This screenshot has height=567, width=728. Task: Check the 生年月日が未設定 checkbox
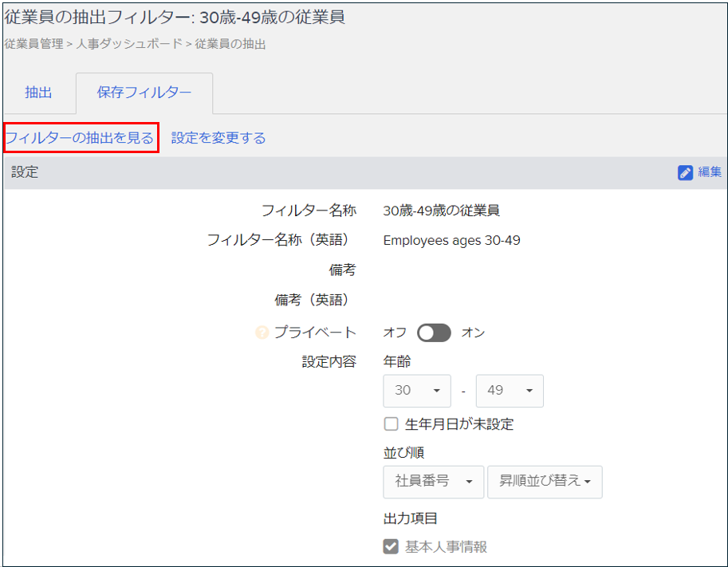[x=391, y=423]
